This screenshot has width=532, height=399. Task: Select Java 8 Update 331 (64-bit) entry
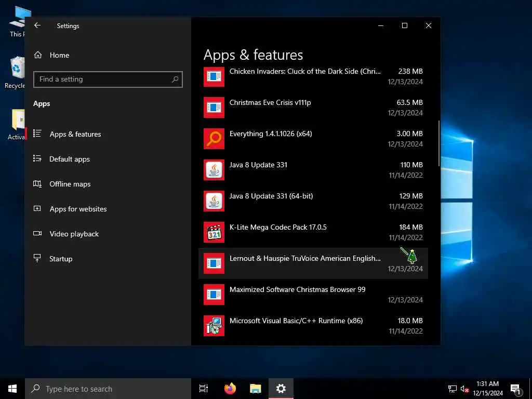(x=313, y=201)
